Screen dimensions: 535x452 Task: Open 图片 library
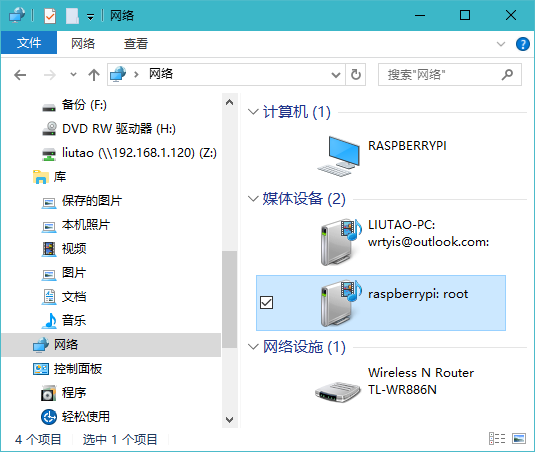pyautogui.click(x=111, y=273)
